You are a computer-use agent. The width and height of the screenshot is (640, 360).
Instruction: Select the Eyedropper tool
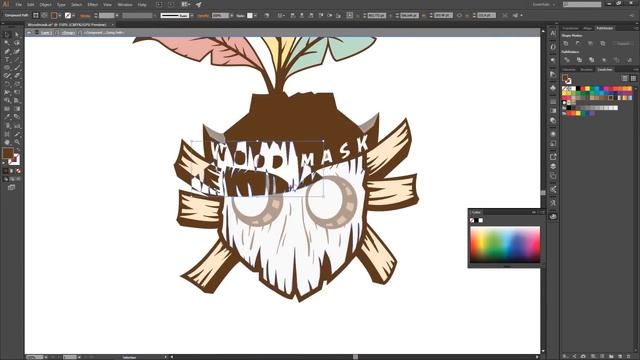pyautogui.click(x=7, y=117)
